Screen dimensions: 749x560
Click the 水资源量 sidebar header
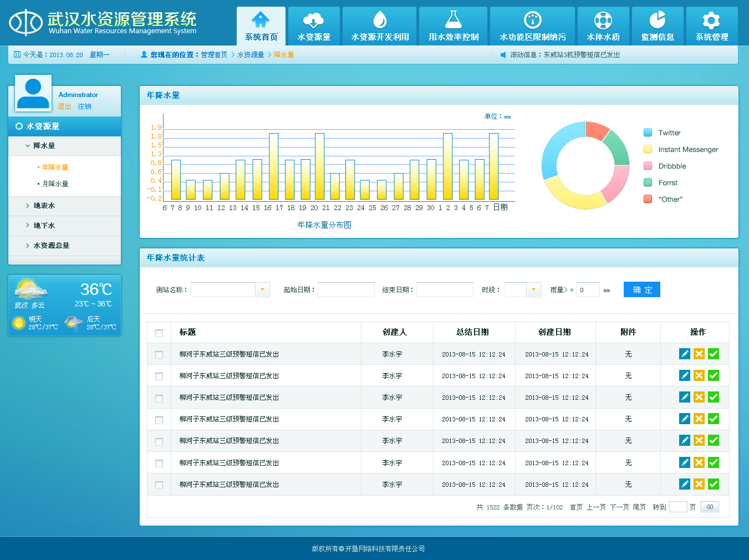[x=64, y=126]
